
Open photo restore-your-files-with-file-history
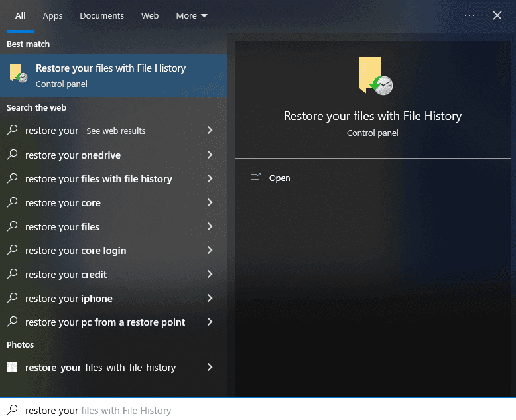pos(113,367)
